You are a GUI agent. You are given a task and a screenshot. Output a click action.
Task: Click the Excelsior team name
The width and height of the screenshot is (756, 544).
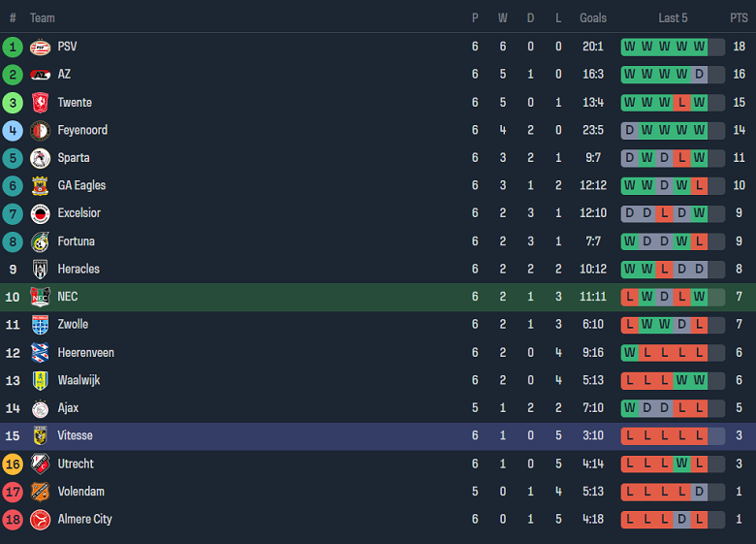point(79,213)
